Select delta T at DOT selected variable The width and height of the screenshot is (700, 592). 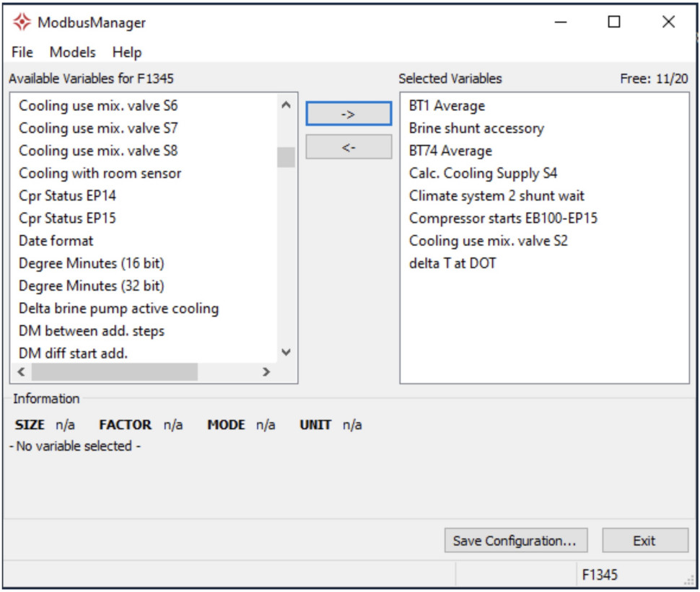point(452,263)
